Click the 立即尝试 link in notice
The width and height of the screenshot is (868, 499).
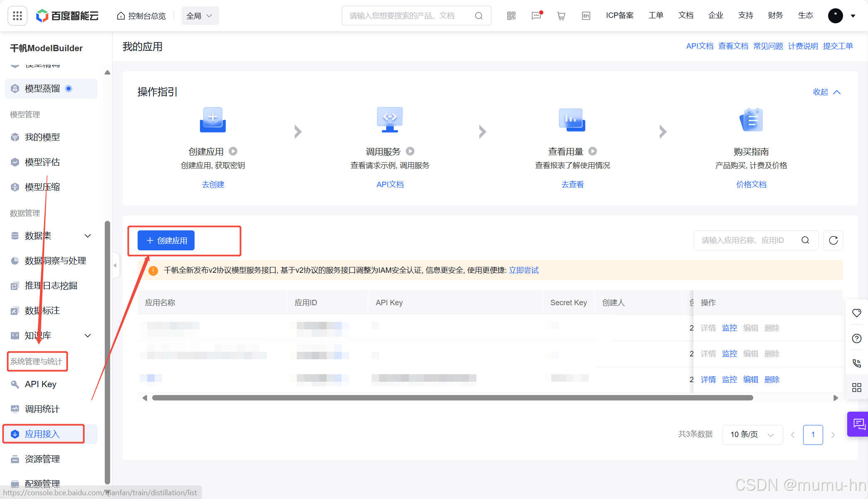(x=524, y=270)
